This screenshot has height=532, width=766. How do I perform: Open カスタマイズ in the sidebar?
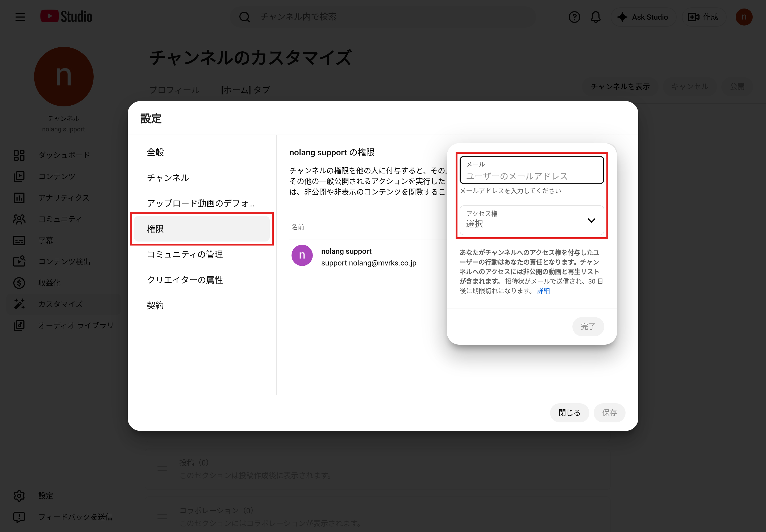tap(63, 304)
